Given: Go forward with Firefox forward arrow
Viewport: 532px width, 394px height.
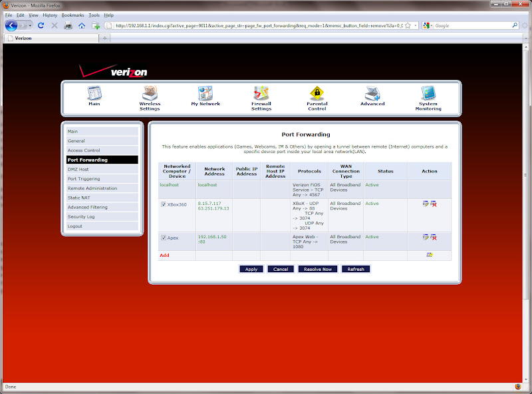Looking at the screenshot, I should coord(23,25).
